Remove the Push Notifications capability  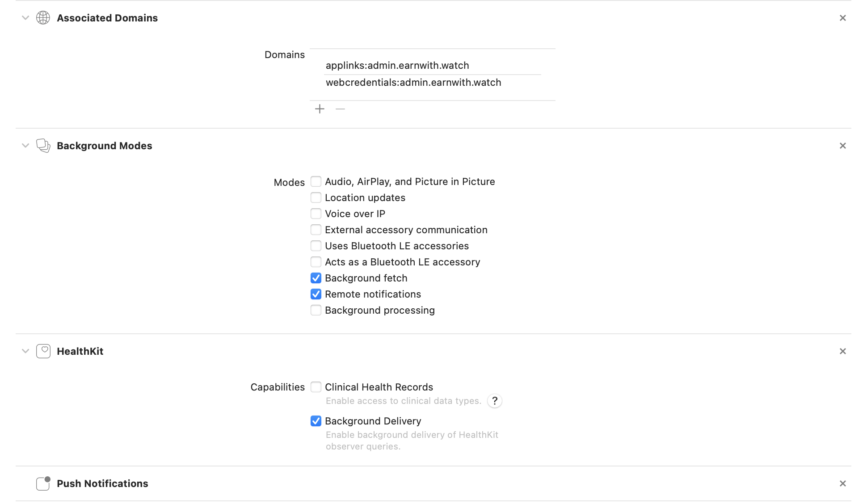click(843, 483)
